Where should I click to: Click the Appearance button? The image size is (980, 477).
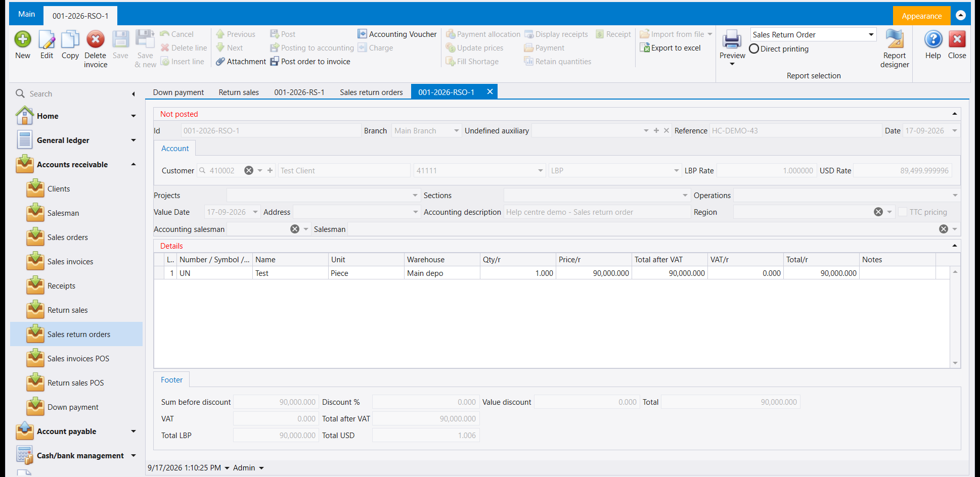coord(921,16)
